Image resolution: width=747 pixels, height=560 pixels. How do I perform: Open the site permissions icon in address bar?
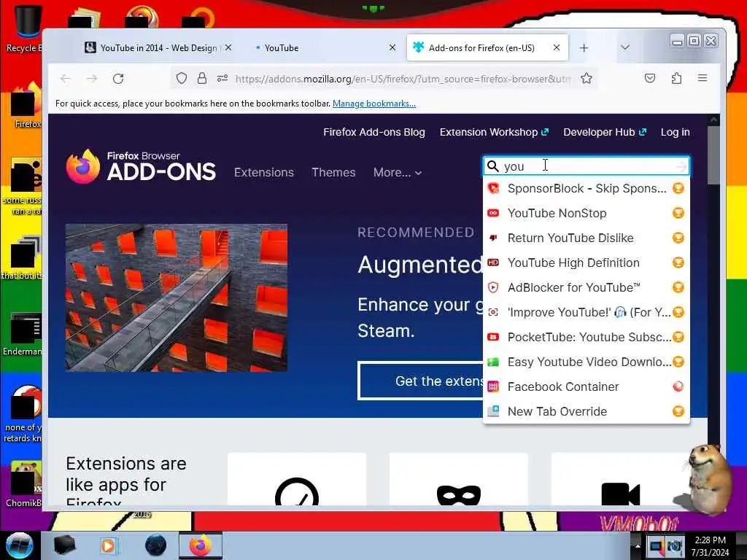coord(222,78)
